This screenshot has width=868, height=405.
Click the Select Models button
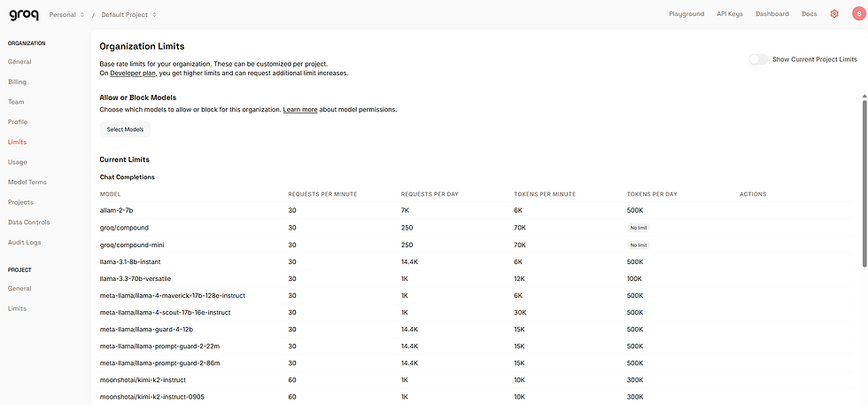125,129
